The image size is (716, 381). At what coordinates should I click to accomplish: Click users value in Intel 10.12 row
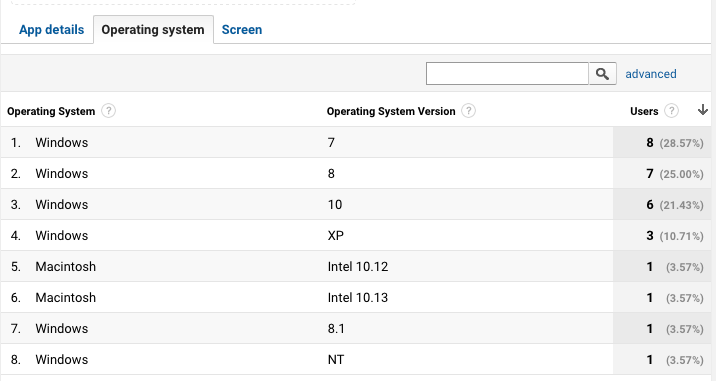(x=674, y=267)
